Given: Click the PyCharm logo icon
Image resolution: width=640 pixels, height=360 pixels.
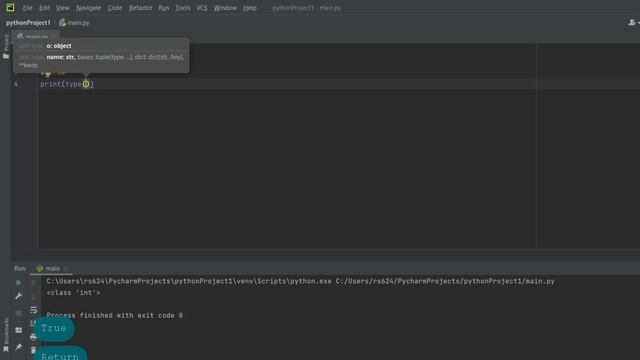Looking at the screenshot, I should pos(10,7).
